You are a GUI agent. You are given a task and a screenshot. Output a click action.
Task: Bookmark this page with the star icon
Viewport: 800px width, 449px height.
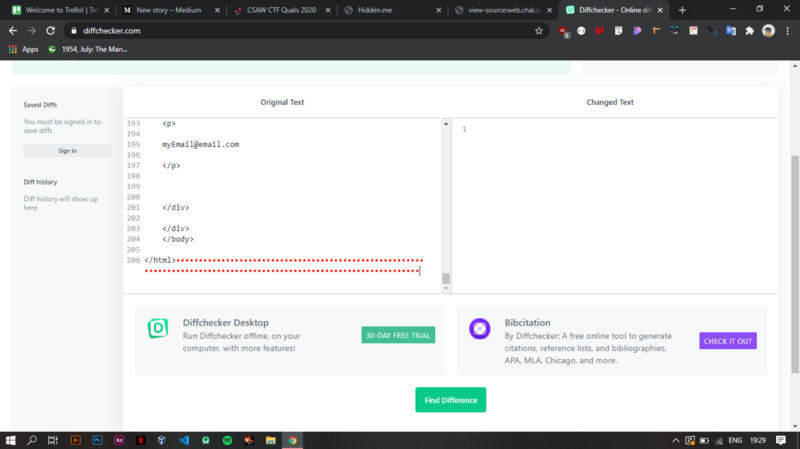pyautogui.click(x=539, y=31)
